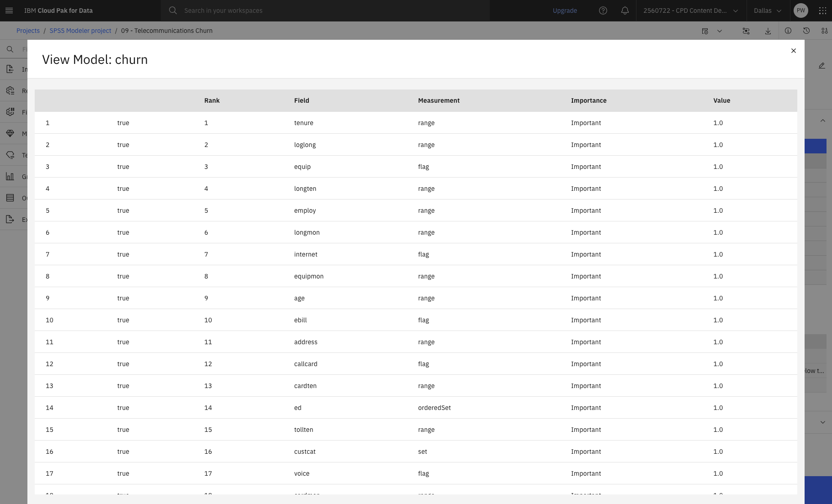Image resolution: width=832 pixels, height=504 pixels.
Task: Click the longten field cell
Action: (x=305, y=189)
